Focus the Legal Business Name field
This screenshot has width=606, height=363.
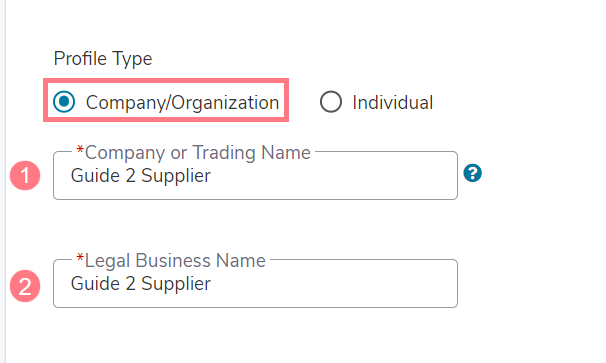point(255,283)
